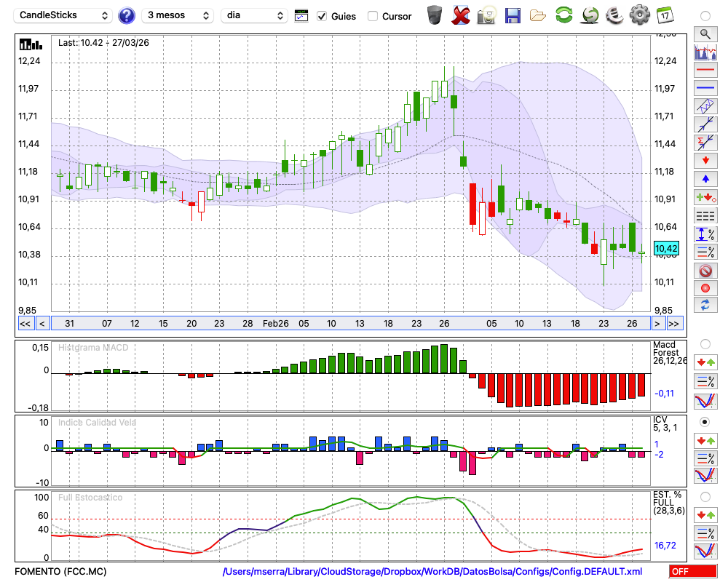Open the folder icon in toolbar
The width and height of the screenshot is (728, 582).
click(x=538, y=16)
